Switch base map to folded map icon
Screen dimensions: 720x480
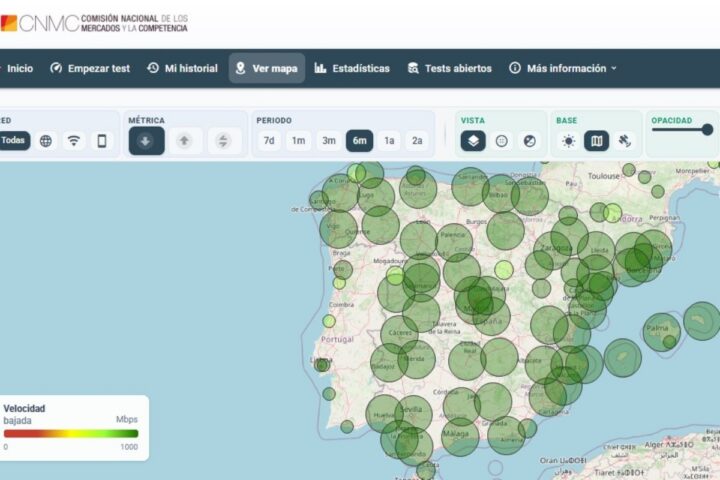596,141
